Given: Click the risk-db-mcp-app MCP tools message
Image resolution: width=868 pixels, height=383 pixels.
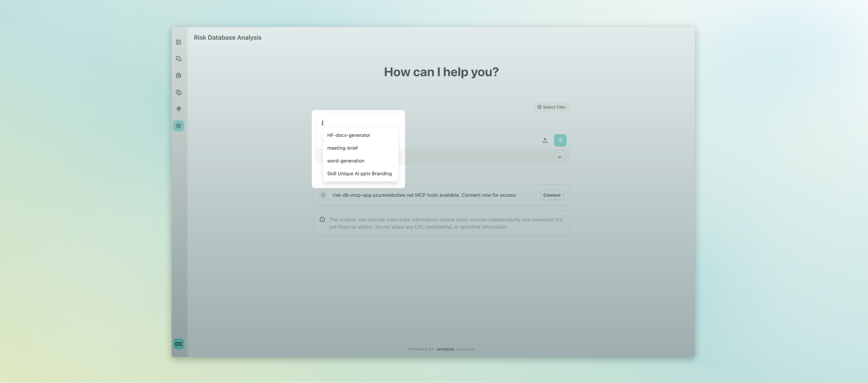Looking at the screenshot, I should (x=425, y=195).
